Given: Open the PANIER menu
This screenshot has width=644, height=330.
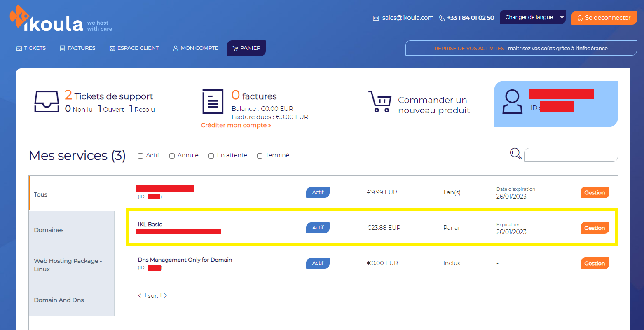Looking at the screenshot, I should (x=246, y=48).
